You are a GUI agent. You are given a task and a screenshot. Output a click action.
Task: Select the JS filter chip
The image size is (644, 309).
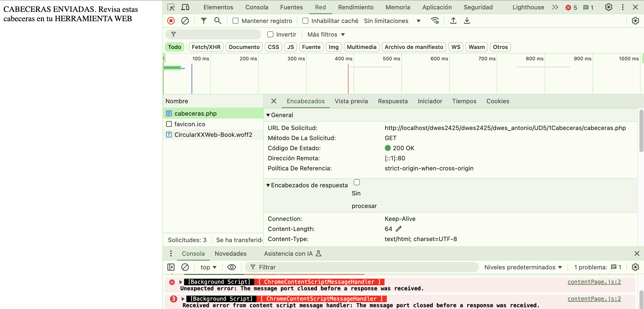[x=290, y=47]
